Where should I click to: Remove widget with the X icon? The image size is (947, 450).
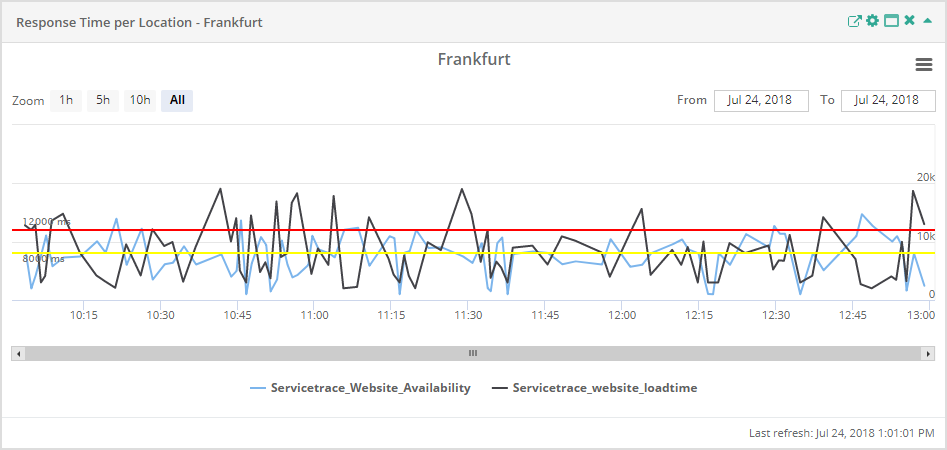(x=910, y=21)
